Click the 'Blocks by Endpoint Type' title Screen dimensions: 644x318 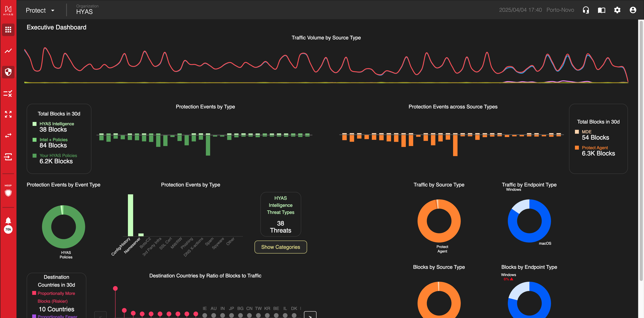point(529,267)
